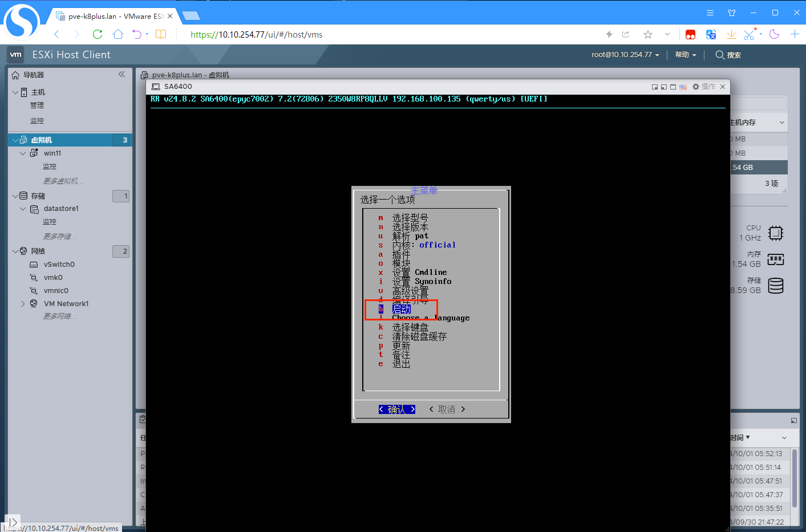The height and width of the screenshot is (532, 806).
Task: Select the win11 virtual machine
Action: tap(52, 153)
